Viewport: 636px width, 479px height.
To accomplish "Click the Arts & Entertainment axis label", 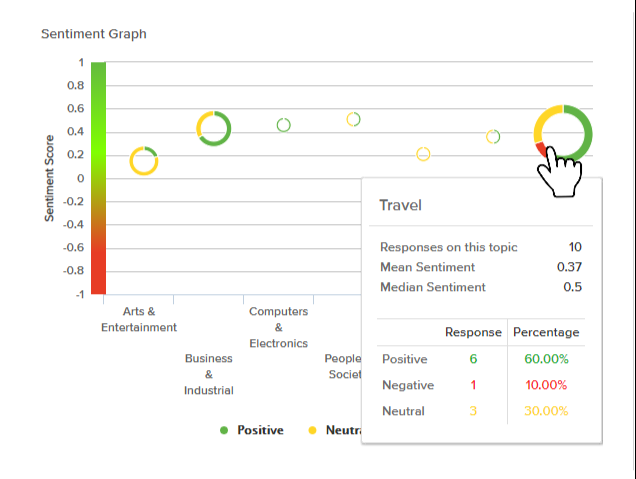I will click(x=139, y=319).
